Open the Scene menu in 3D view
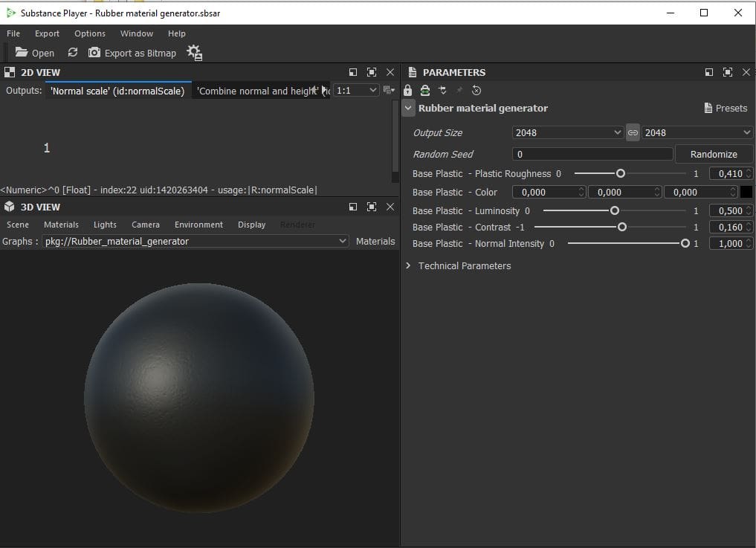756x548 pixels. [x=18, y=225]
